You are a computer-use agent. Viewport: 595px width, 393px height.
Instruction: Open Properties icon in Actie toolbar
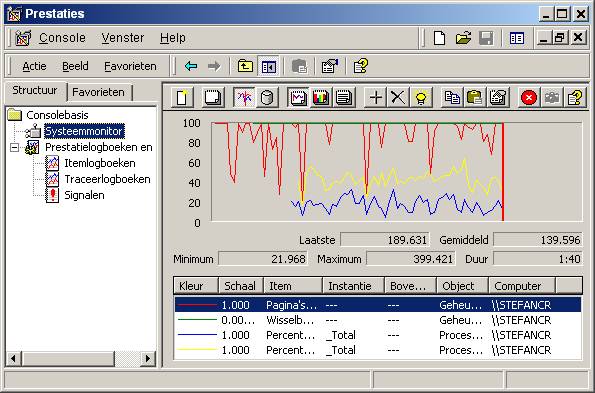point(329,66)
